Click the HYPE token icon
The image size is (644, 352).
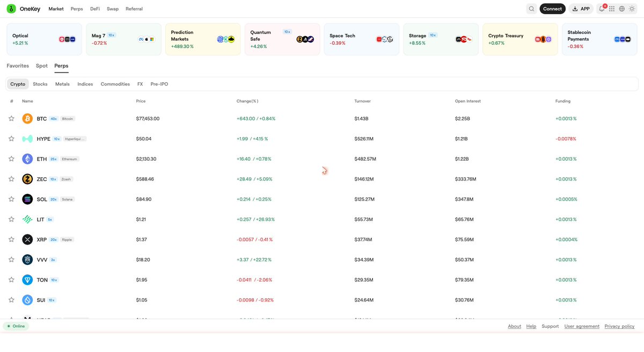[27, 139]
